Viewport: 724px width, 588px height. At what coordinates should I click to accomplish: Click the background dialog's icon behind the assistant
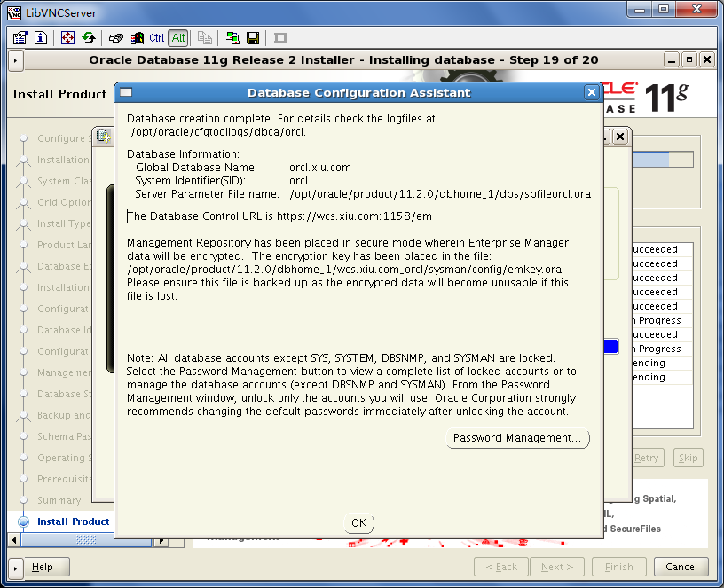104,137
